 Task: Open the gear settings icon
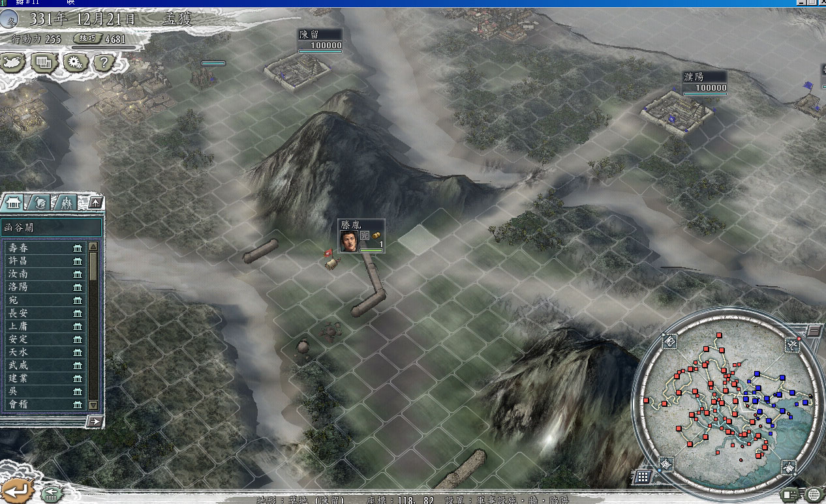(x=76, y=63)
